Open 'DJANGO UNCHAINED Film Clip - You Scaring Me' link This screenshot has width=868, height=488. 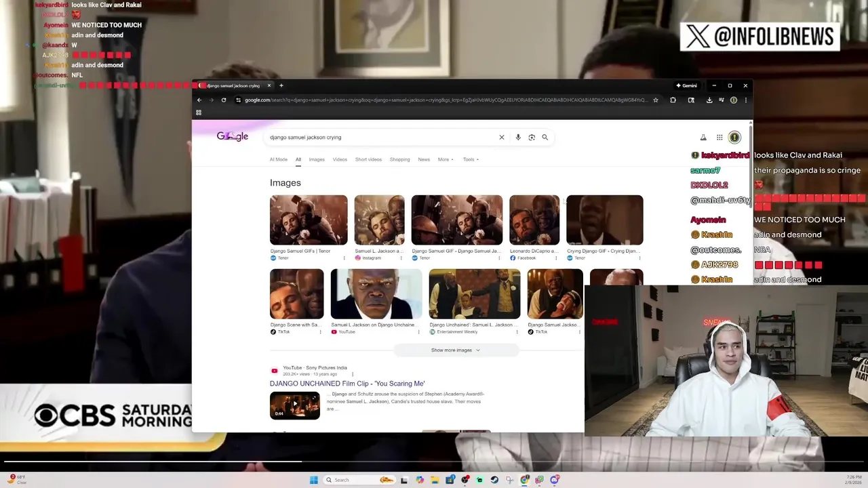tap(347, 384)
